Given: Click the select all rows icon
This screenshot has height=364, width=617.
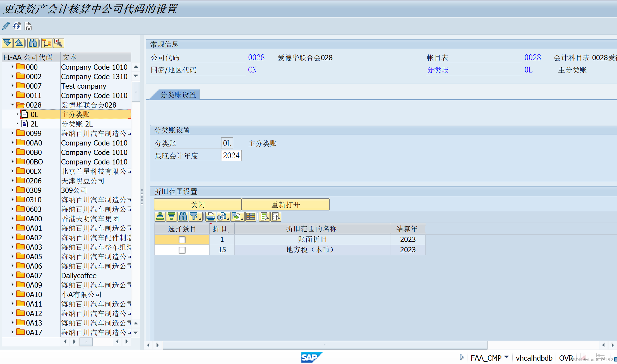Looking at the screenshot, I should (x=264, y=217).
